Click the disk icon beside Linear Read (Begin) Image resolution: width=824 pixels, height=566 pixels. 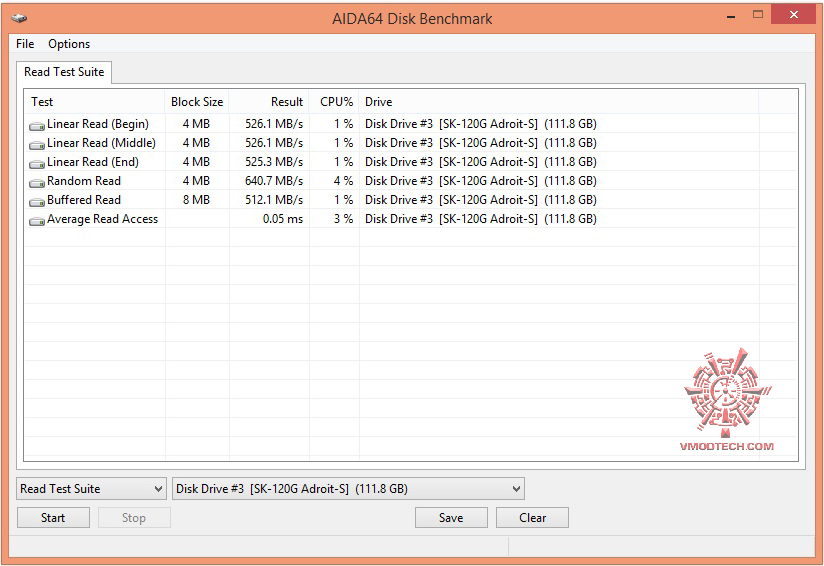coord(37,126)
